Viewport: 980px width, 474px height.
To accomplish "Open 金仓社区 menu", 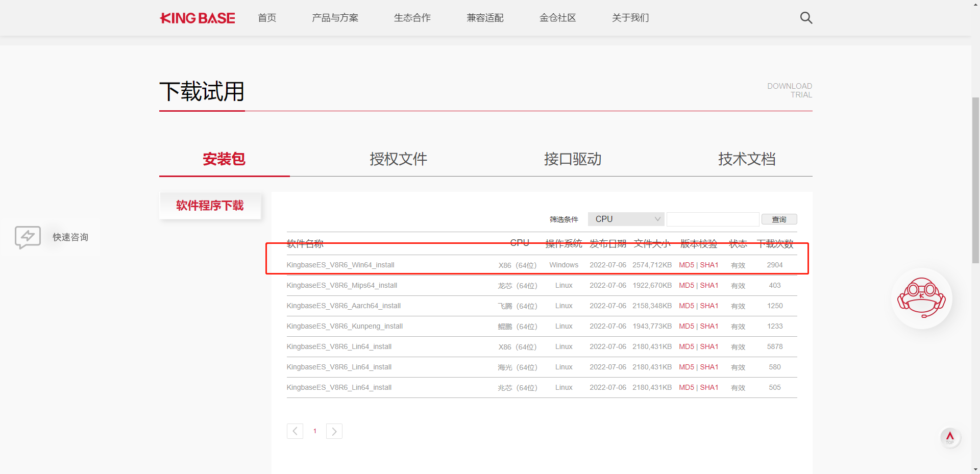I will pos(558,18).
